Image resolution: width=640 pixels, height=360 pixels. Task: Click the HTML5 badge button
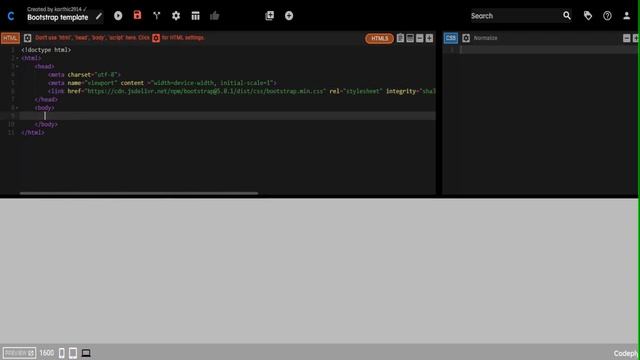(x=379, y=38)
